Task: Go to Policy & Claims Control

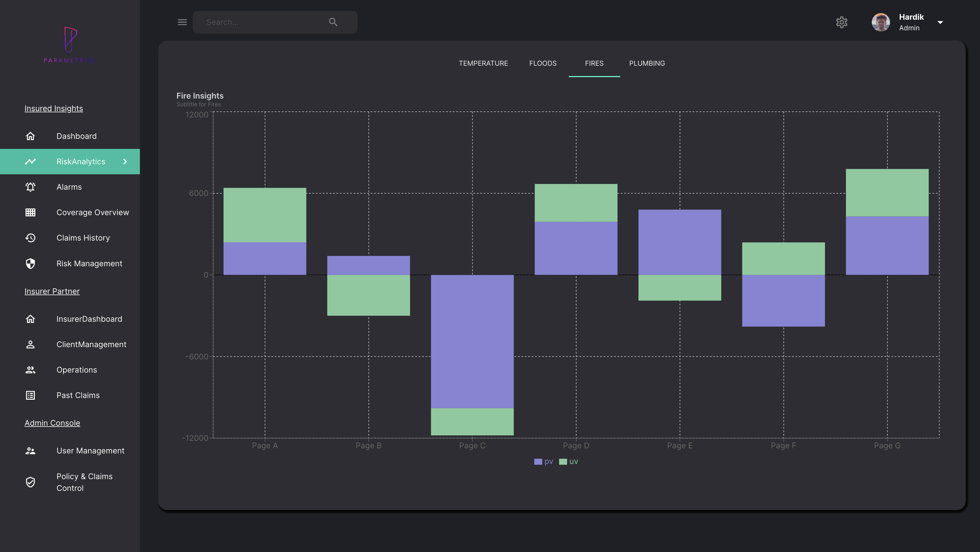Action: pos(85,482)
